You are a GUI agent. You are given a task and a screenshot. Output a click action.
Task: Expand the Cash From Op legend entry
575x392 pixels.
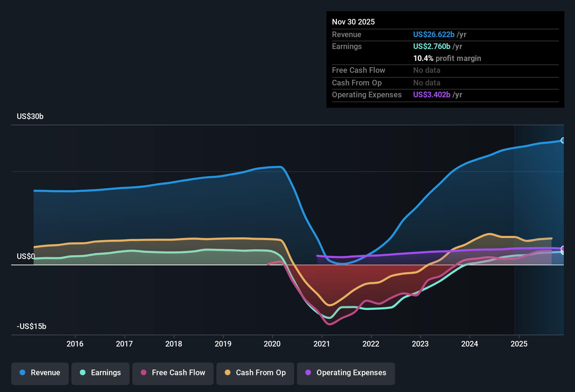(255, 373)
